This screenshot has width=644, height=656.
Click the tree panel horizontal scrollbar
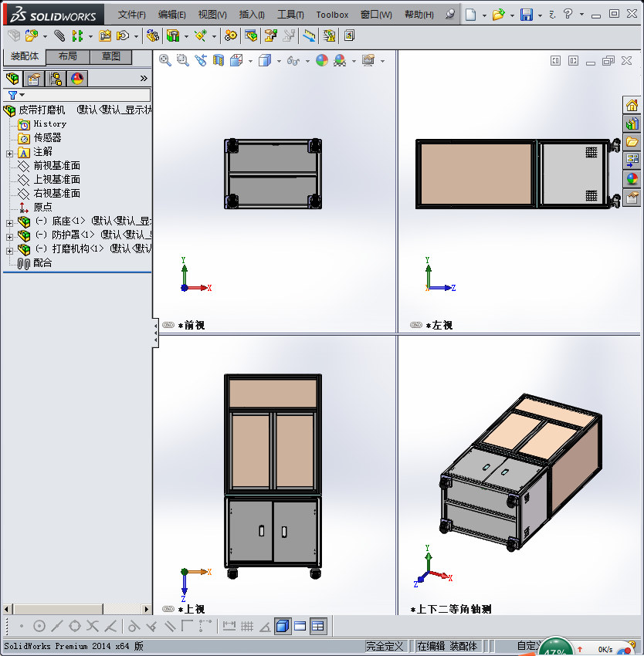(77, 609)
